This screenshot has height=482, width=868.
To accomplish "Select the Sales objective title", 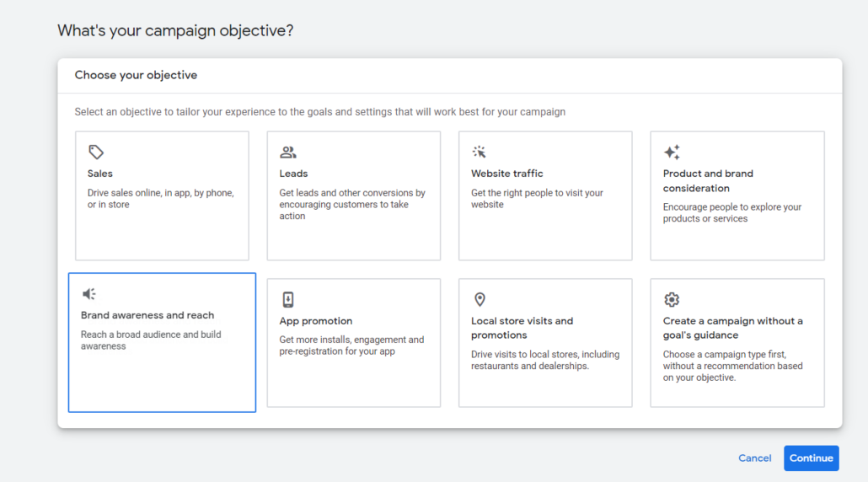I will pos(99,174).
